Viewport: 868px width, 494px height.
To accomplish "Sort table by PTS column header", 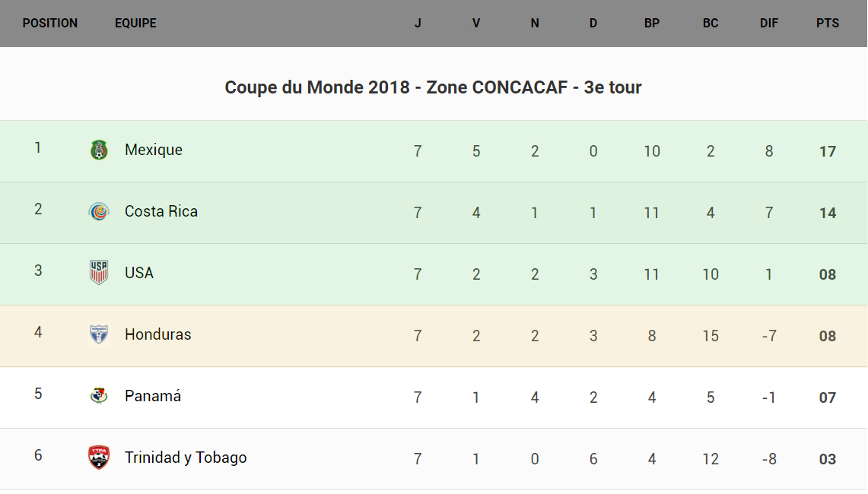I will [828, 24].
